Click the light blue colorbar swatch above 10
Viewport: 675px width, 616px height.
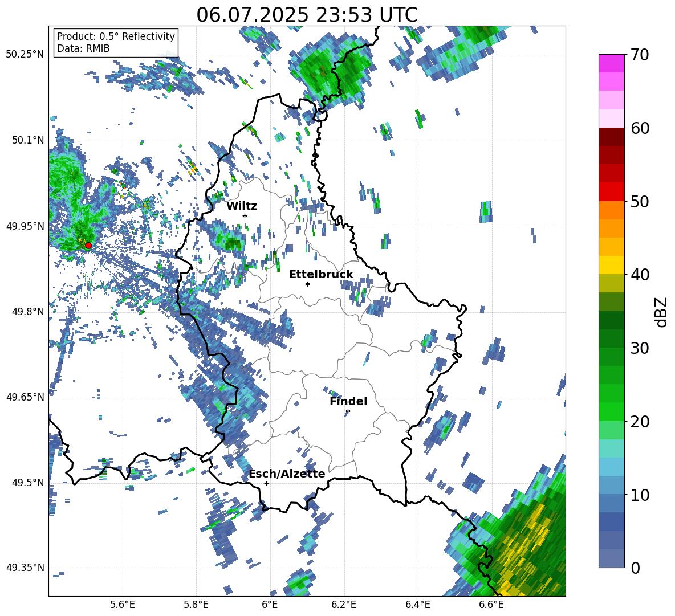[x=611, y=467]
